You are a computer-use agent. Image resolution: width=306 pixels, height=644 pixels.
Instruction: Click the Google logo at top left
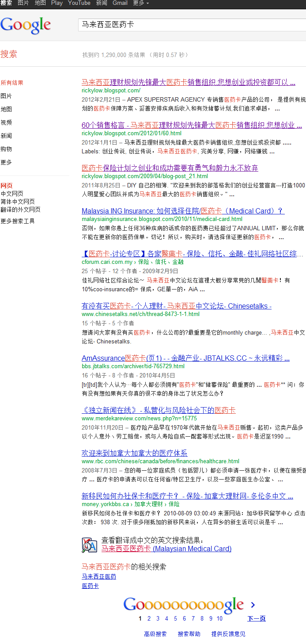[25, 25]
